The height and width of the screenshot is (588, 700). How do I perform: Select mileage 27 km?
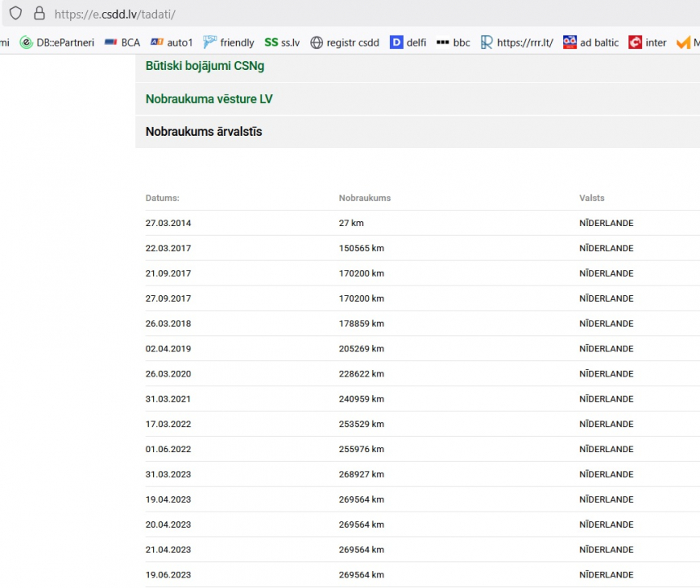coord(352,223)
